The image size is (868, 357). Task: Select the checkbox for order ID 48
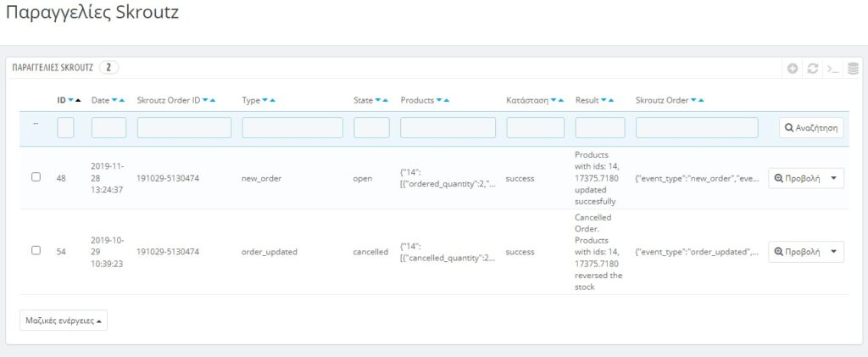tap(36, 177)
